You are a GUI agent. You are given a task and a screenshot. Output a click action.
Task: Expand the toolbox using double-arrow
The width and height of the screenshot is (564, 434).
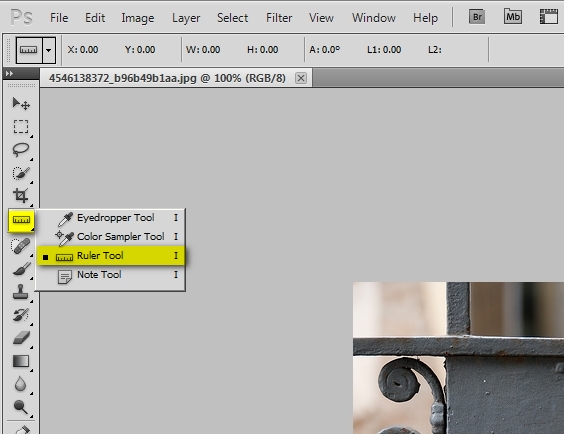[10, 73]
